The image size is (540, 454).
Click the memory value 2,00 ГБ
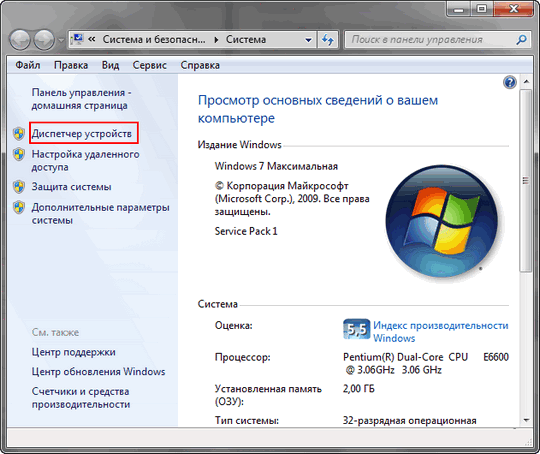[x=359, y=389]
